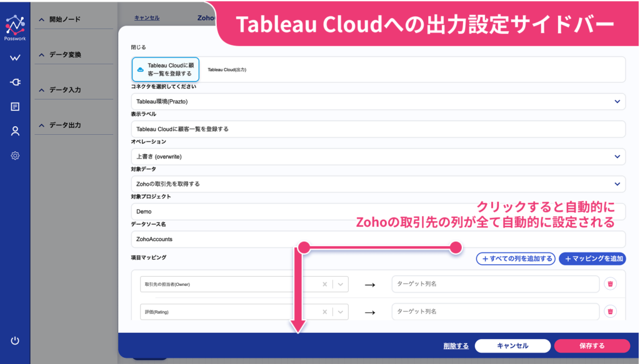Click the データソース名 field containing ZohoAccounts

(378, 239)
